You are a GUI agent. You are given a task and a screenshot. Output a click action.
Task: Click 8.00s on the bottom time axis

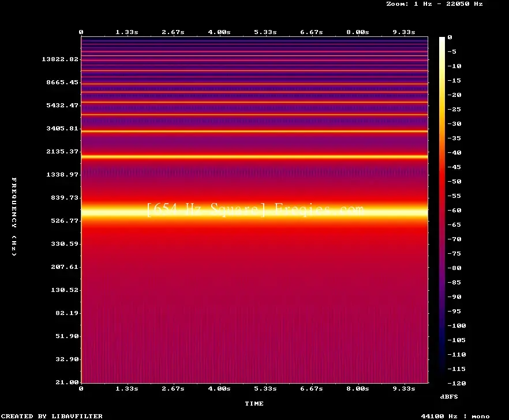click(357, 388)
